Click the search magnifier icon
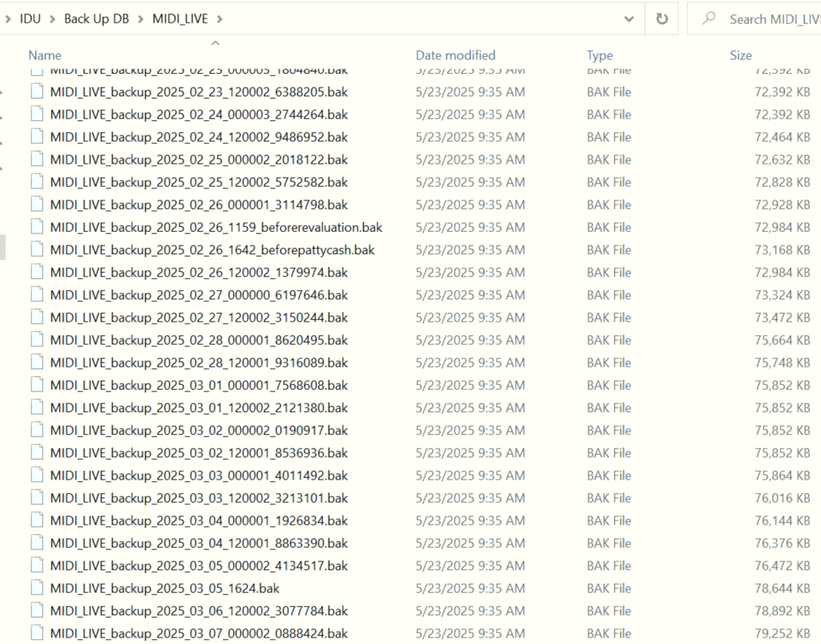Image resolution: width=821 pixels, height=644 pixels. coord(709,18)
